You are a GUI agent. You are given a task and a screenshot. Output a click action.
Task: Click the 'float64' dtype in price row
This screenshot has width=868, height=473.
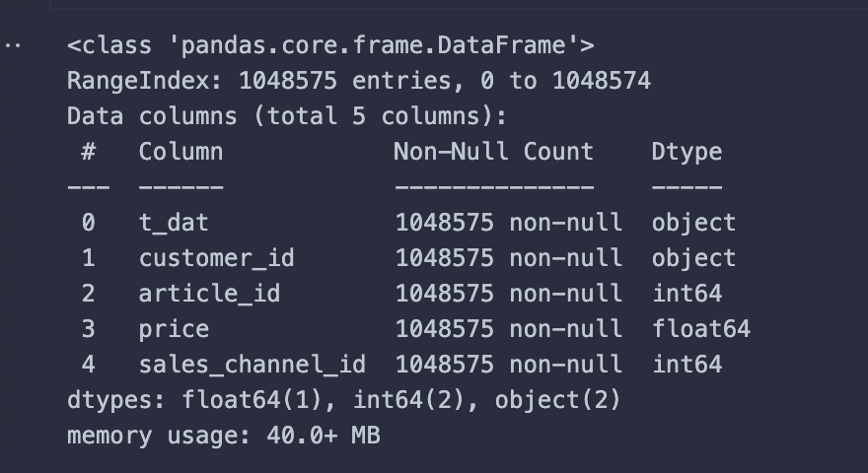[701, 328]
